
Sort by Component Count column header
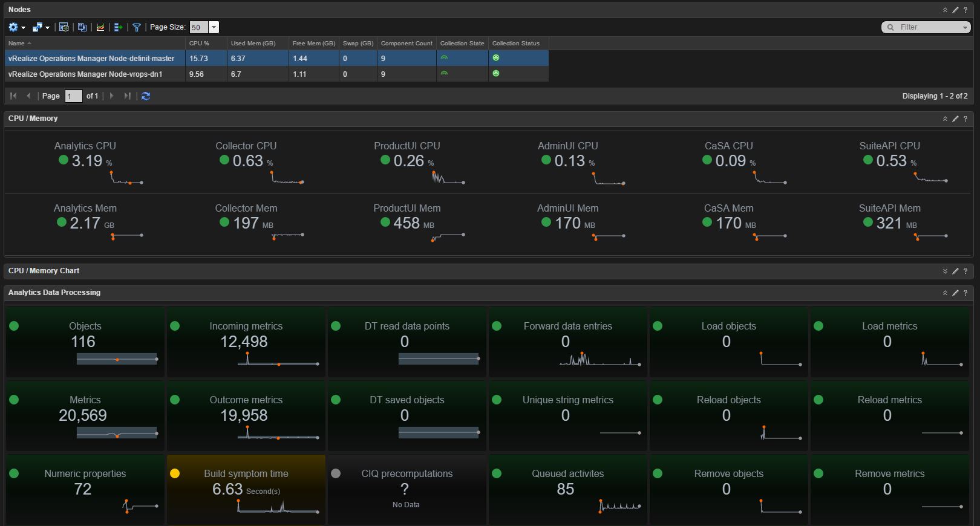pos(407,44)
